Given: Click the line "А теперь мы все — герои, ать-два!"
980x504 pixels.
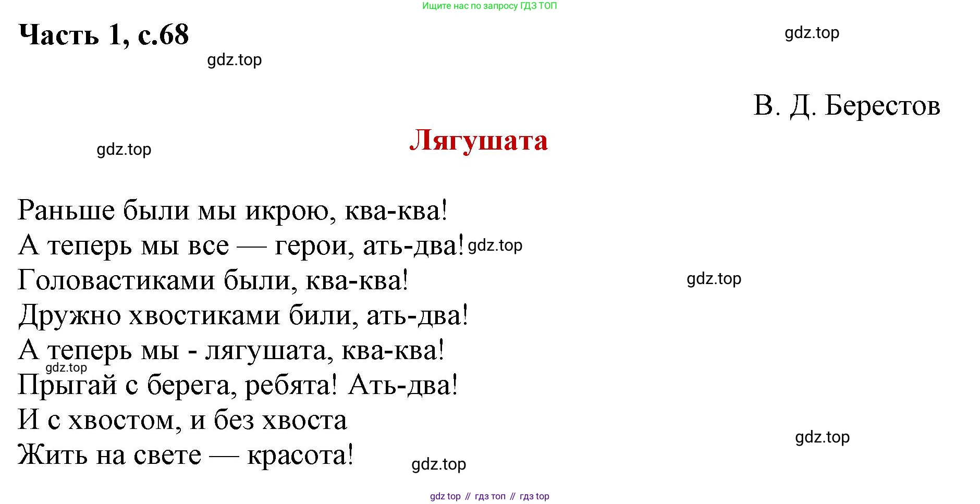Looking at the screenshot, I should tap(241, 245).
